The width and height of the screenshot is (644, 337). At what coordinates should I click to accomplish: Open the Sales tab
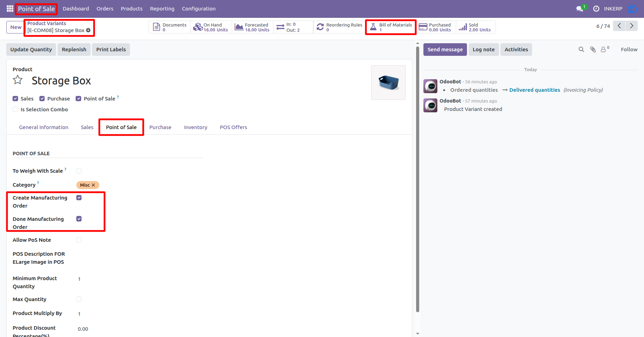pyautogui.click(x=87, y=127)
